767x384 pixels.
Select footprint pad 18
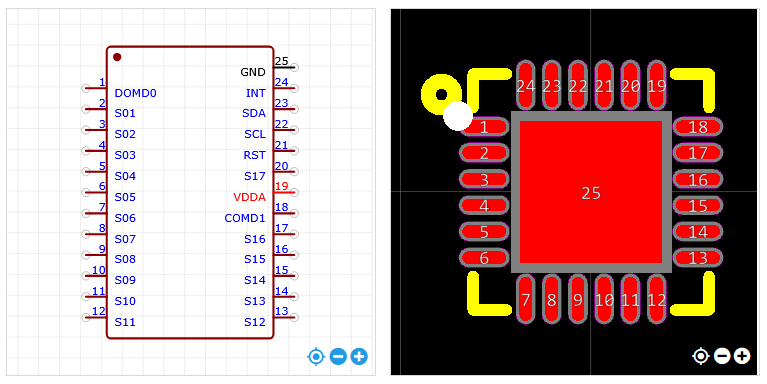[698, 127]
